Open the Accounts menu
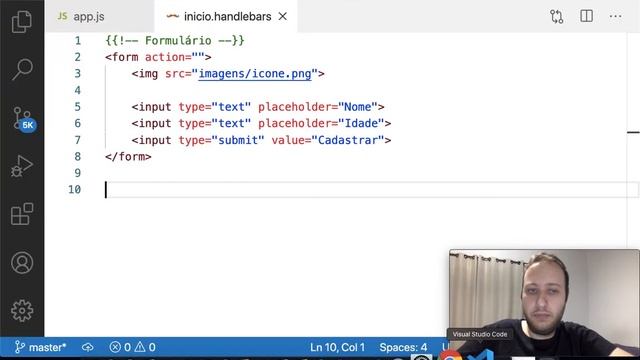This screenshot has width=640, height=360. click(x=22, y=262)
